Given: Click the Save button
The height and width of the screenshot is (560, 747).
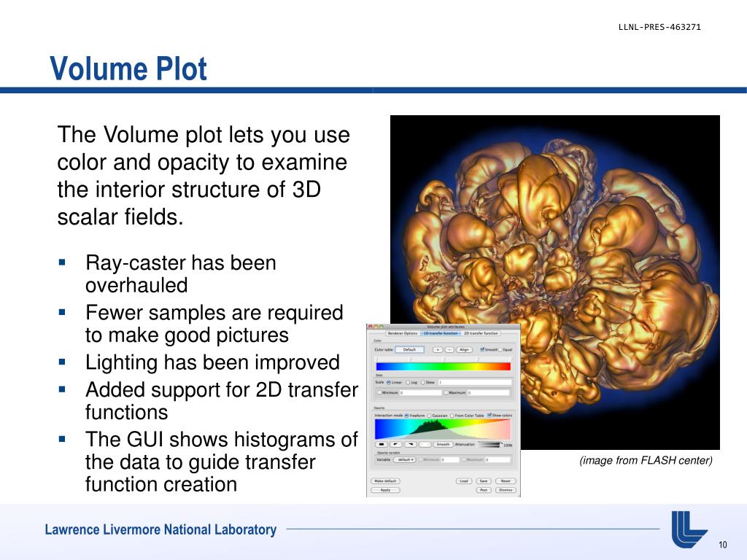Looking at the screenshot, I should (484, 481).
